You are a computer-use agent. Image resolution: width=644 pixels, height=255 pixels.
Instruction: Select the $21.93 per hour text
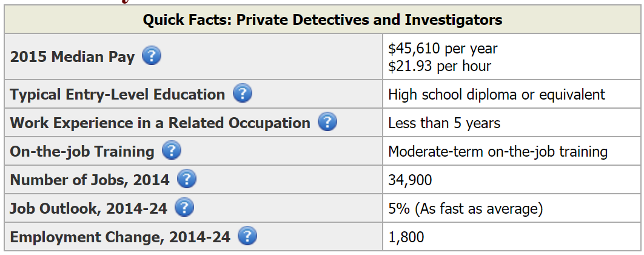tap(440, 66)
